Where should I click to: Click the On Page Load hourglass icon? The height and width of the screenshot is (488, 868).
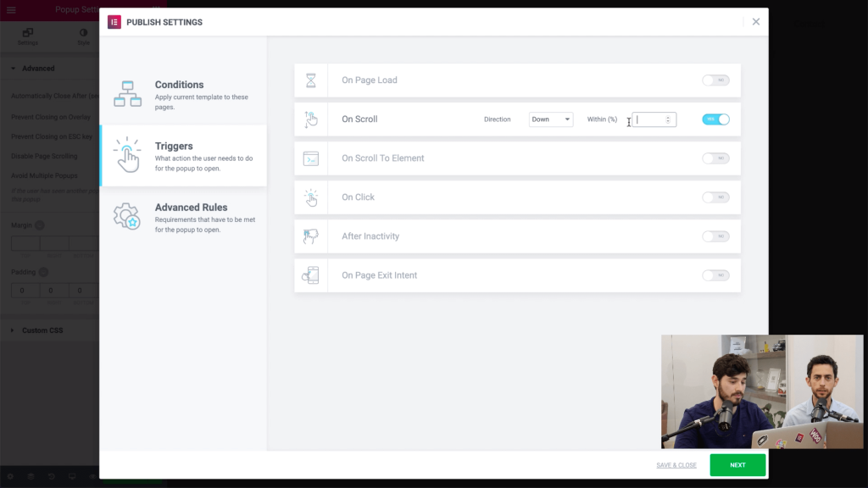pos(311,80)
